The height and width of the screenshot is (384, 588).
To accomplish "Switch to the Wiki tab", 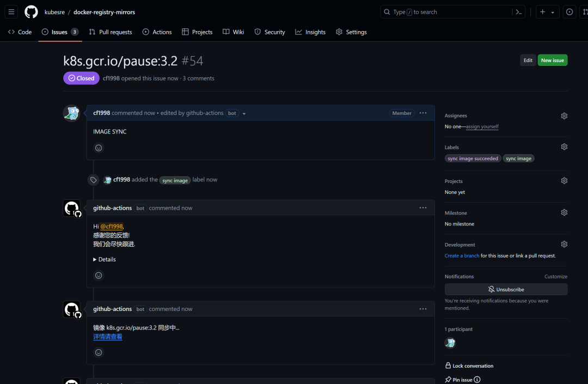I will (233, 32).
